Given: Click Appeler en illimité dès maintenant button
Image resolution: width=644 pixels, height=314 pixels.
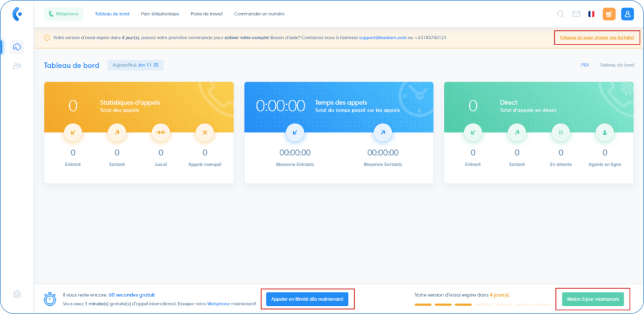Looking at the screenshot, I should [307, 299].
